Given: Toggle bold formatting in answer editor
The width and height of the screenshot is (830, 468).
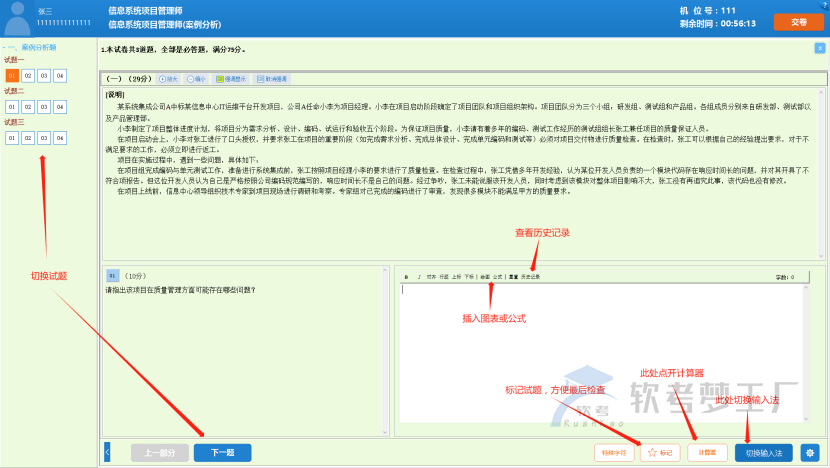Looking at the screenshot, I should click(406, 277).
